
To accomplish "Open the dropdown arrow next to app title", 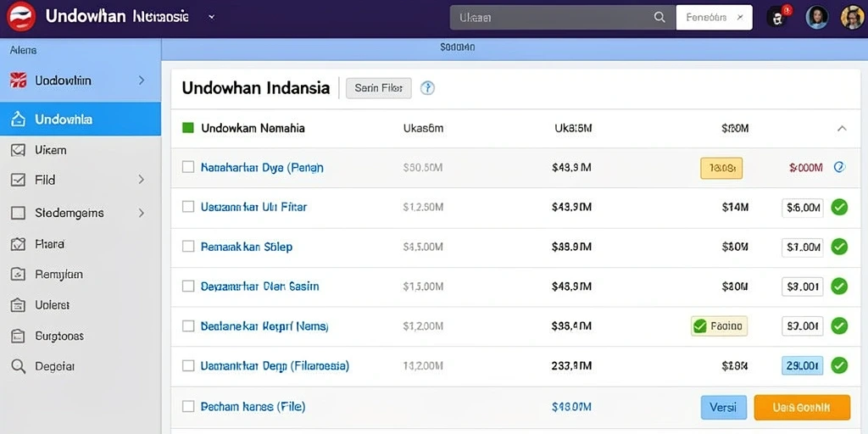I will tap(211, 17).
